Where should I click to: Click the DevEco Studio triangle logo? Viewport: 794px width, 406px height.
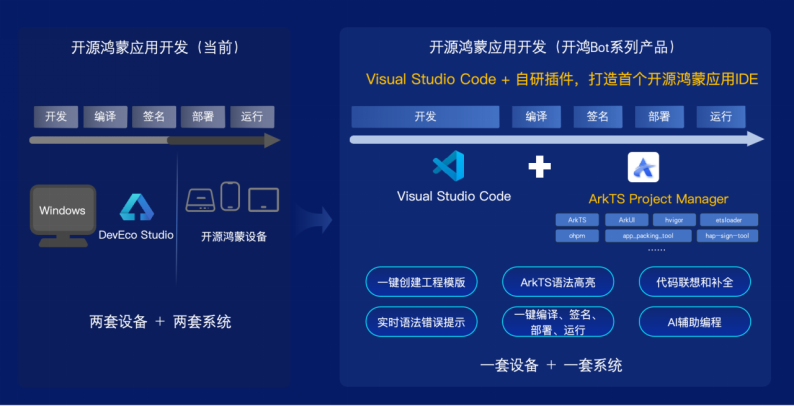point(136,207)
